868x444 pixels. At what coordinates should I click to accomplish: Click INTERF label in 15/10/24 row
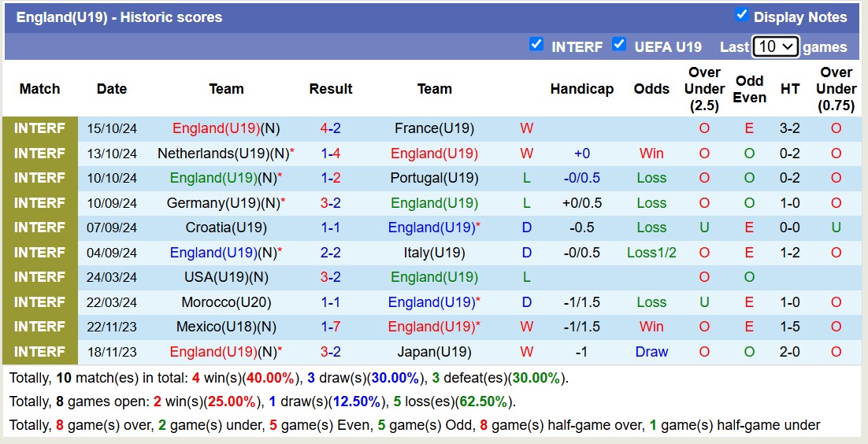click(39, 128)
